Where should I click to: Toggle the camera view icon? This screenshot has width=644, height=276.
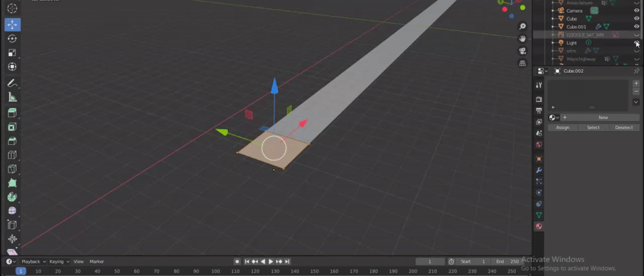pyautogui.click(x=522, y=51)
